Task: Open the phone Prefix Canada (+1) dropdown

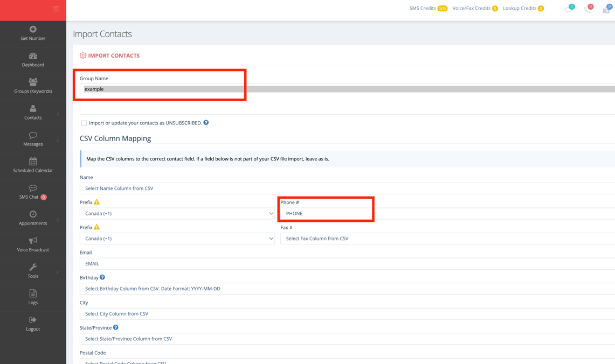Action: (177, 214)
